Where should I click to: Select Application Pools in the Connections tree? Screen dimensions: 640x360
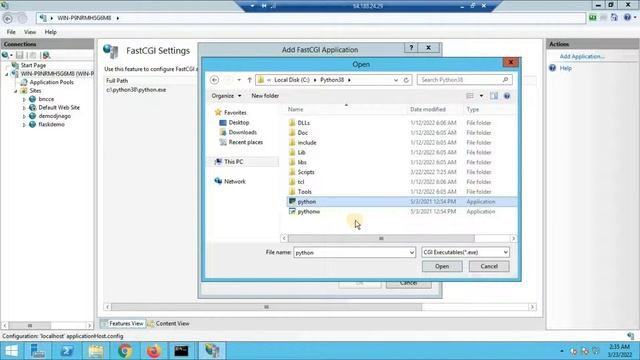click(51, 82)
